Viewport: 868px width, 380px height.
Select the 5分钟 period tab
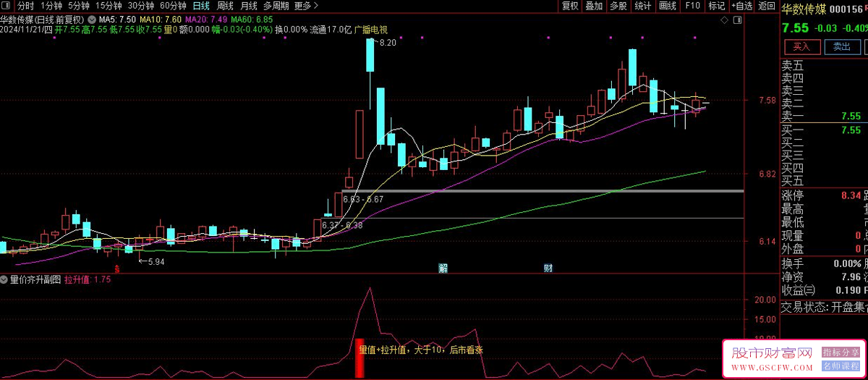(79, 6)
